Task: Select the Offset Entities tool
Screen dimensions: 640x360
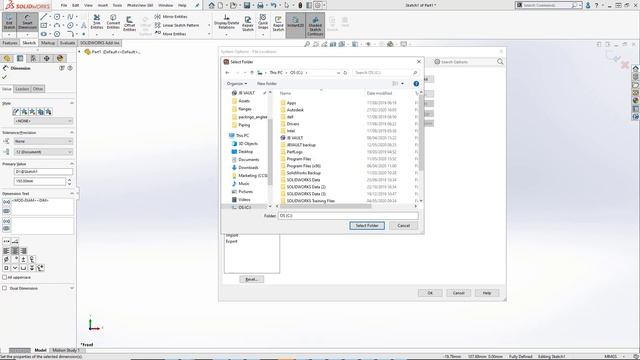Action: point(129,23)
